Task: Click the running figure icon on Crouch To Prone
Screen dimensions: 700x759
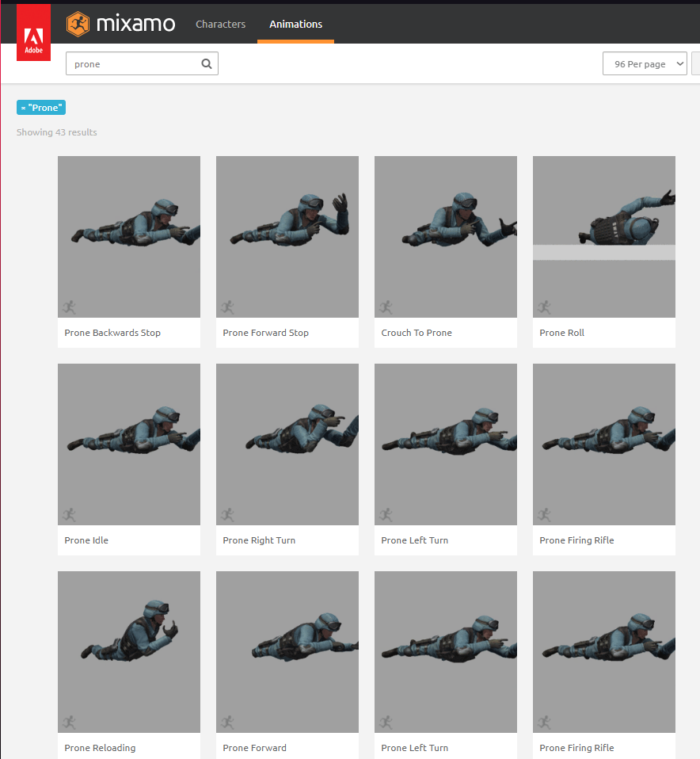Action: click(385, 307)
